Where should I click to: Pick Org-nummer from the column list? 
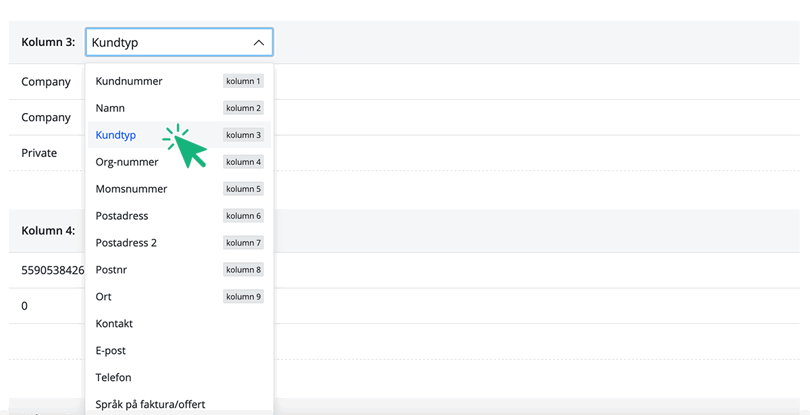click(127, 162)
